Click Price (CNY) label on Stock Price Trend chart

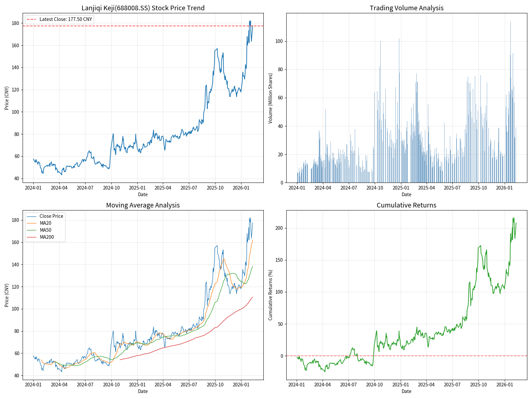(7, 98)
